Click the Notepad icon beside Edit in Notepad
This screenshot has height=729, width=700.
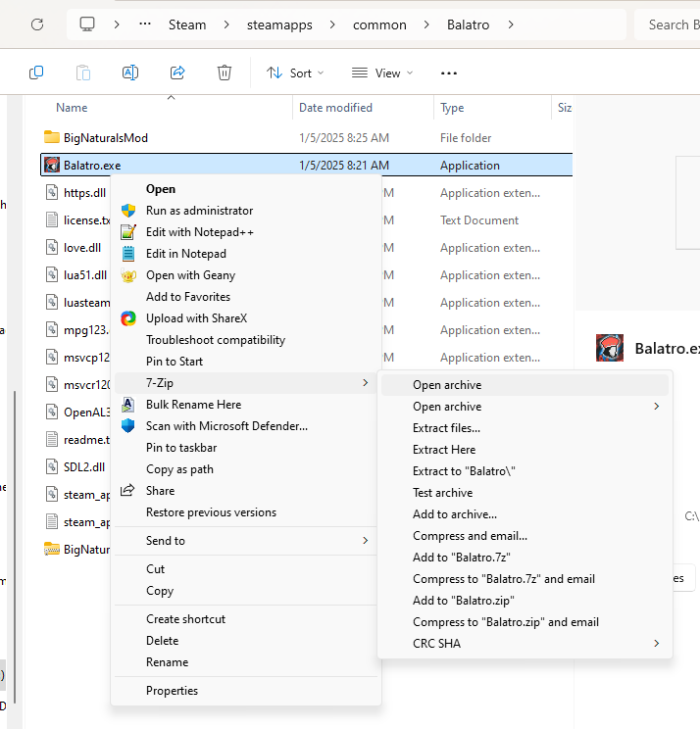128,254
